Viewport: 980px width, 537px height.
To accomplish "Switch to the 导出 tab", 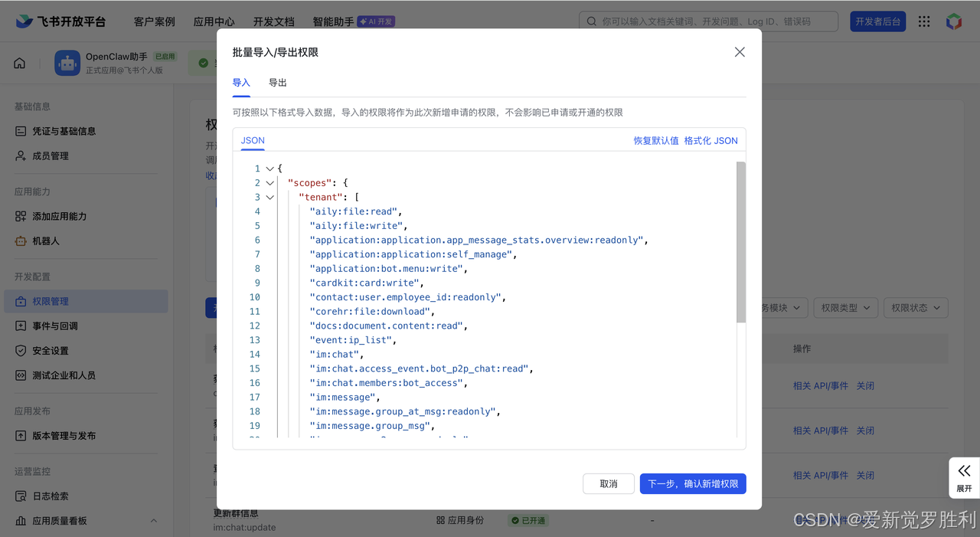I will [278, 83].
